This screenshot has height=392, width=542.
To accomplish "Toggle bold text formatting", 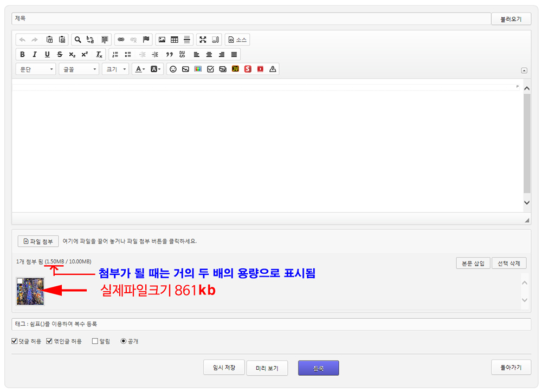I will [22, 54].
